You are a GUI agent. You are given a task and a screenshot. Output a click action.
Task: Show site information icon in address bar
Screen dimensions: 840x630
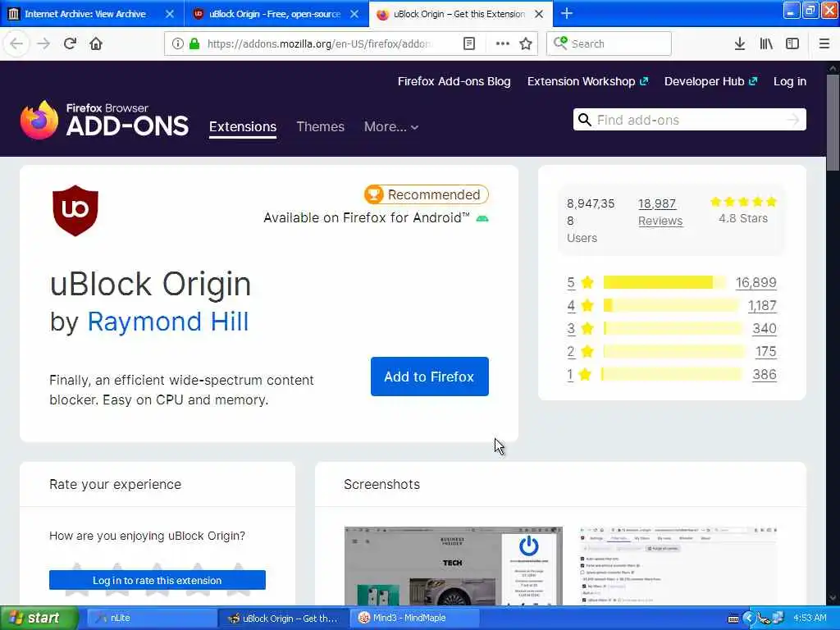point(177,43)
